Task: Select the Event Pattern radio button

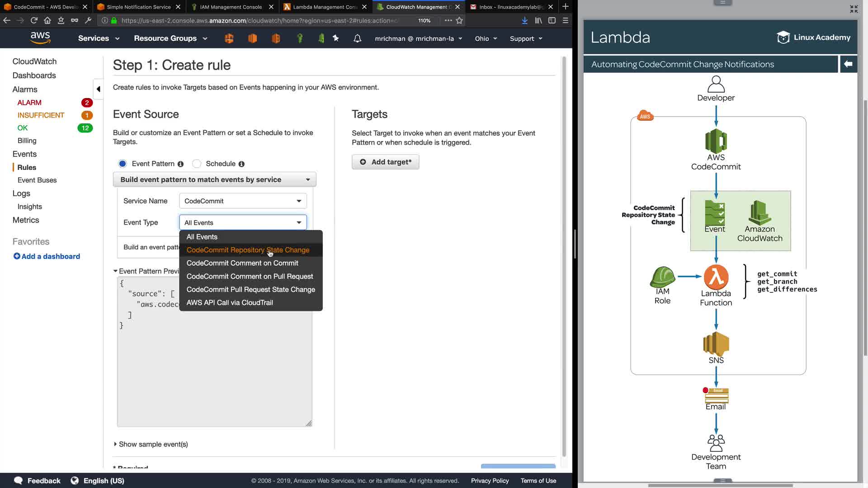Action: click(x=123, y=164)
